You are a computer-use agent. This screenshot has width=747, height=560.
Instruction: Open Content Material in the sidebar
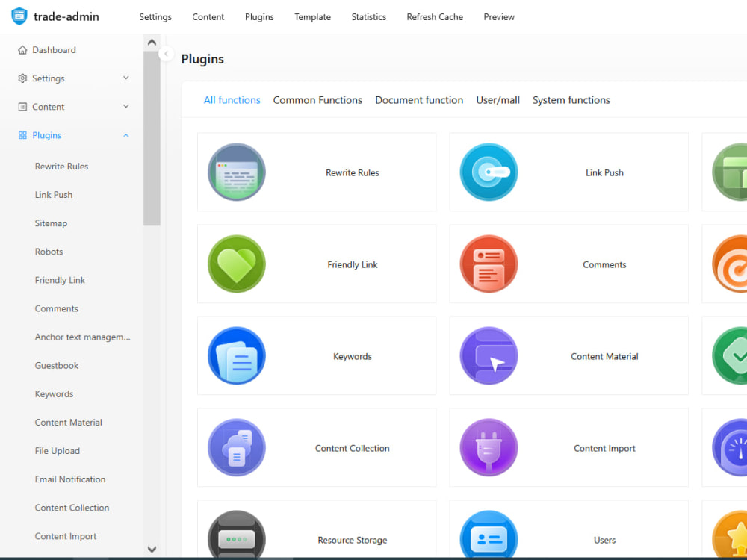coord(68,423)
